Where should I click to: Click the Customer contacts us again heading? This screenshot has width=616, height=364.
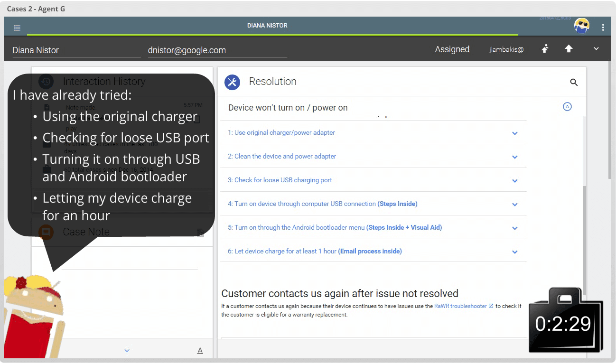tap(340, 293)
